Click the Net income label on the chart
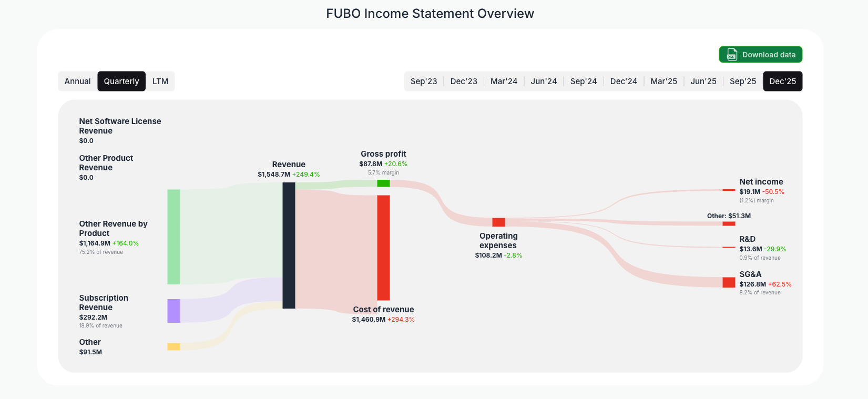 [761, 181]
